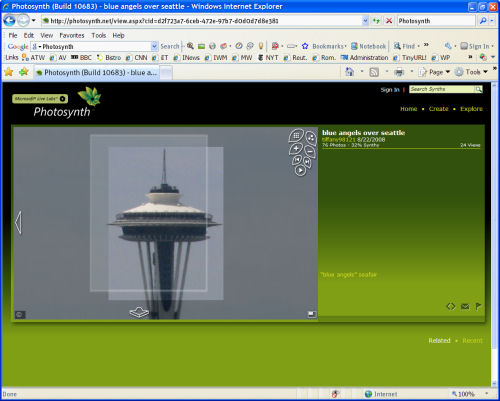Screen dimensions: 500x401
Task: Refresh the page with the green arrows
Action: tap(377, 21)
